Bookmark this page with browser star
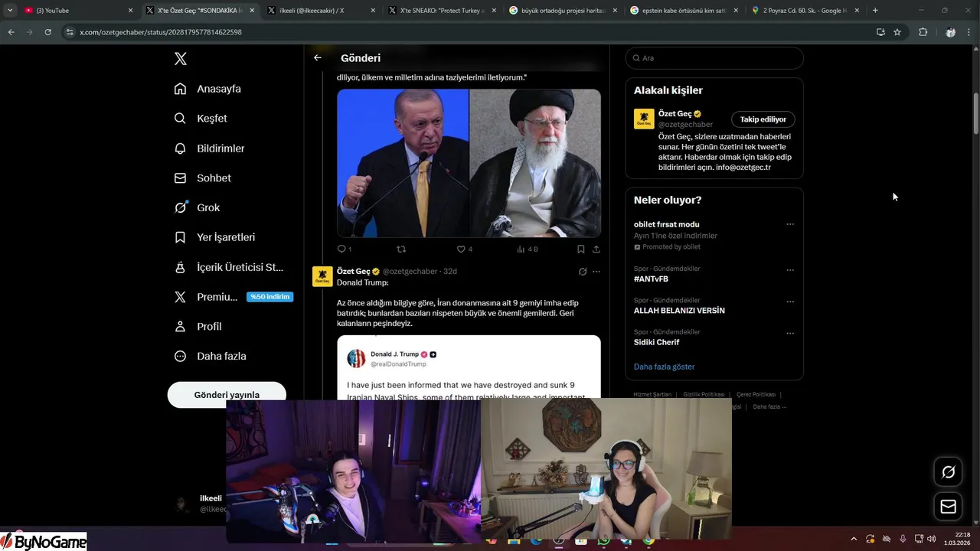The height and width of the screenshot is (551, 980). (897, 32)
